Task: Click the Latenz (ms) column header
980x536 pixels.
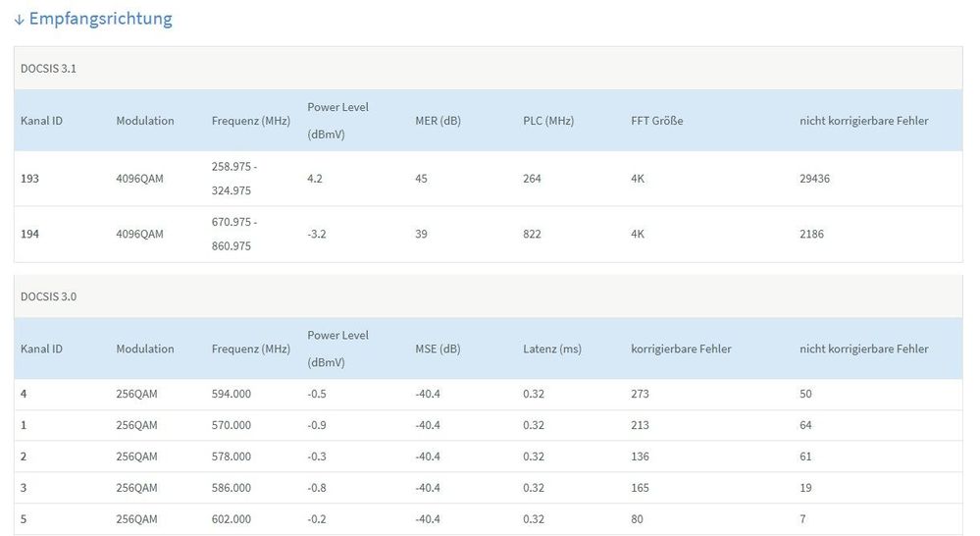Action: point(551,348)
